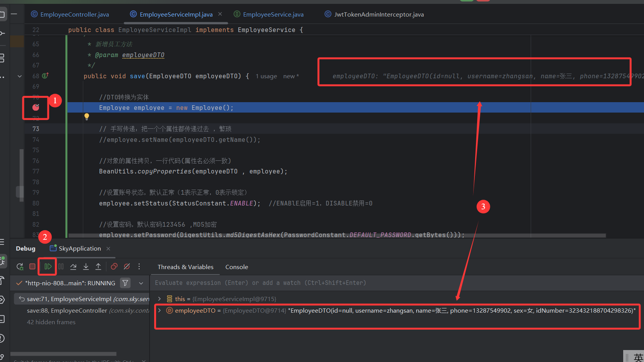Focus the Evaluate expression input field
The height and width of the screenshot is (362, 644).
click(x=397, y=283)
